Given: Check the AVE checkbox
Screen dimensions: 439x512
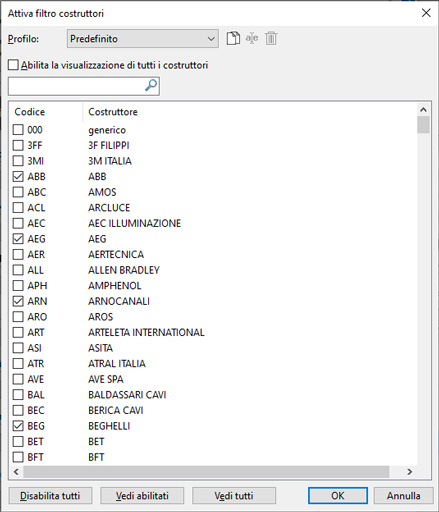Looking at the screenshot, I should coord(18,379).
